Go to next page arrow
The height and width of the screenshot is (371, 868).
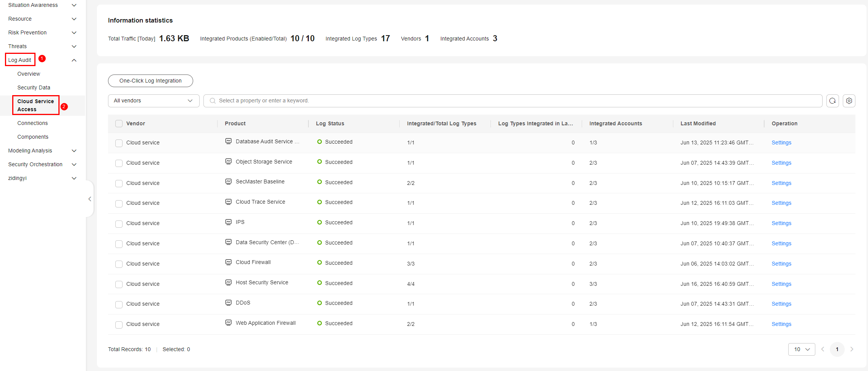(x=852, y=349)
